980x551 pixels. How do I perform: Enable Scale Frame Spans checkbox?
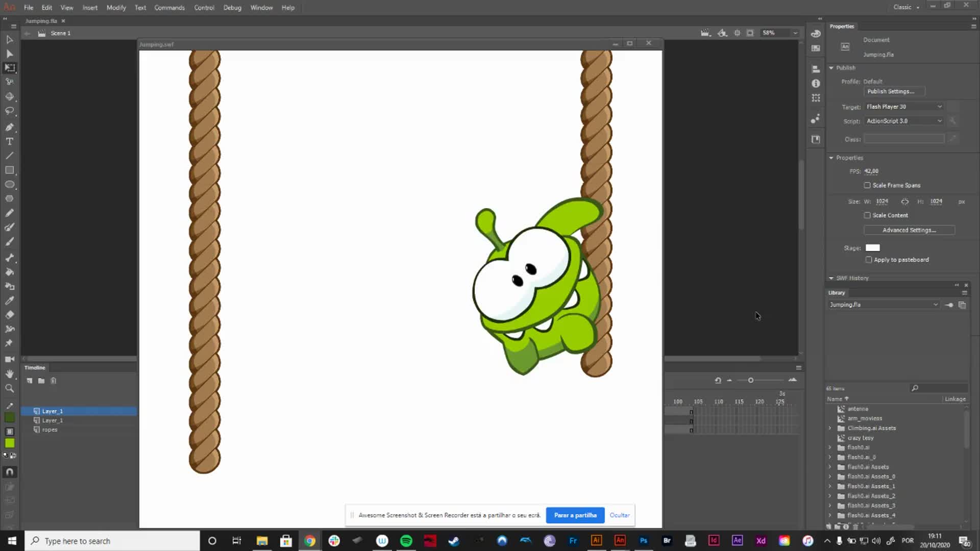coord(867,185)
